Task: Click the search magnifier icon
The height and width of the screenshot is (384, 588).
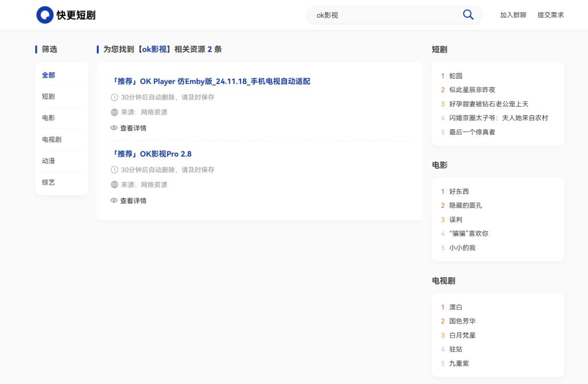Action: tap(468, 15)
